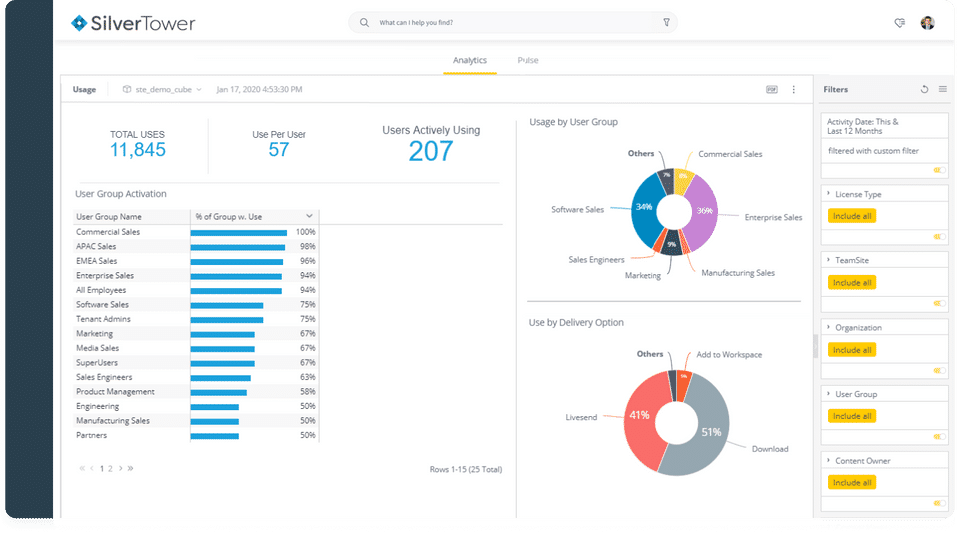The width and height of the screenshot is (960, 534).
Task: Click Include all under User Group
Action: tap(852, 416)
